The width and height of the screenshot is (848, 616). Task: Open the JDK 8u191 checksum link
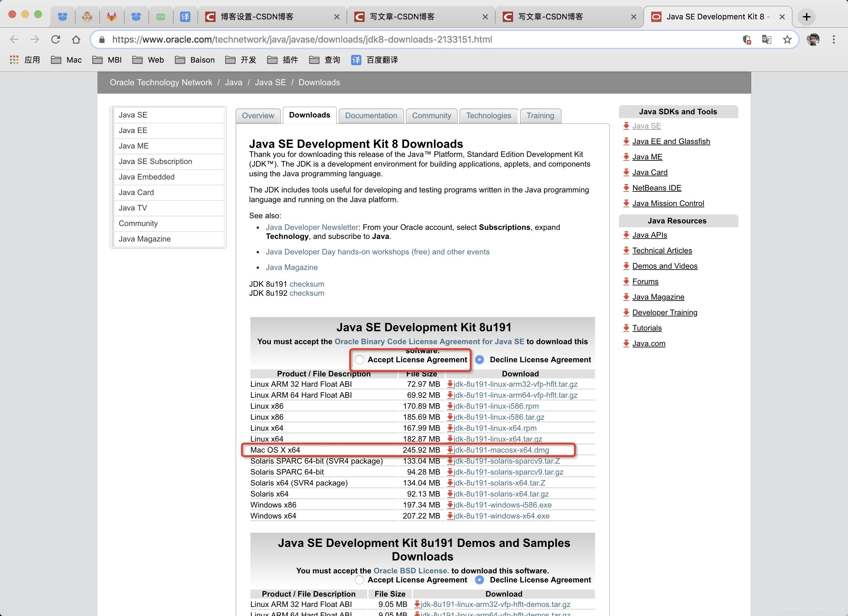coord(307,284)
